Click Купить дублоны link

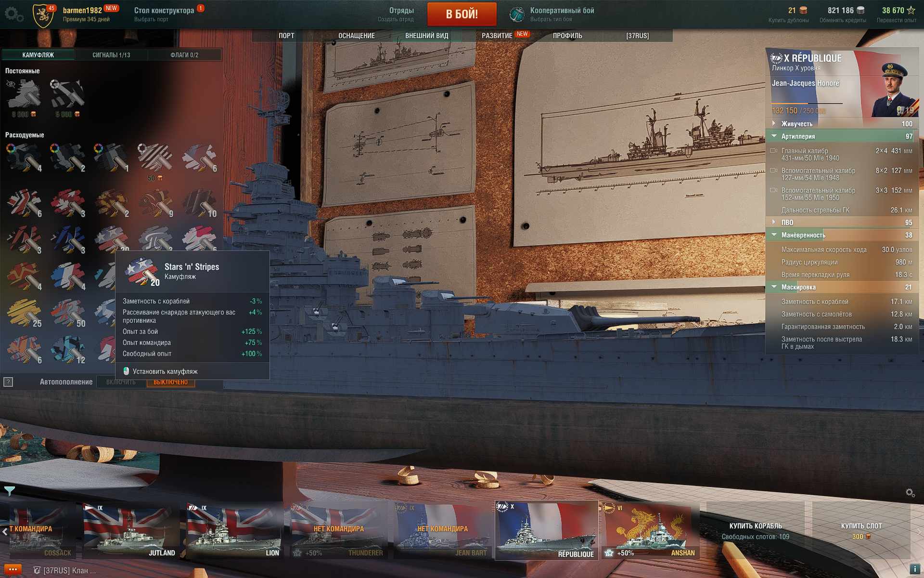788,20
